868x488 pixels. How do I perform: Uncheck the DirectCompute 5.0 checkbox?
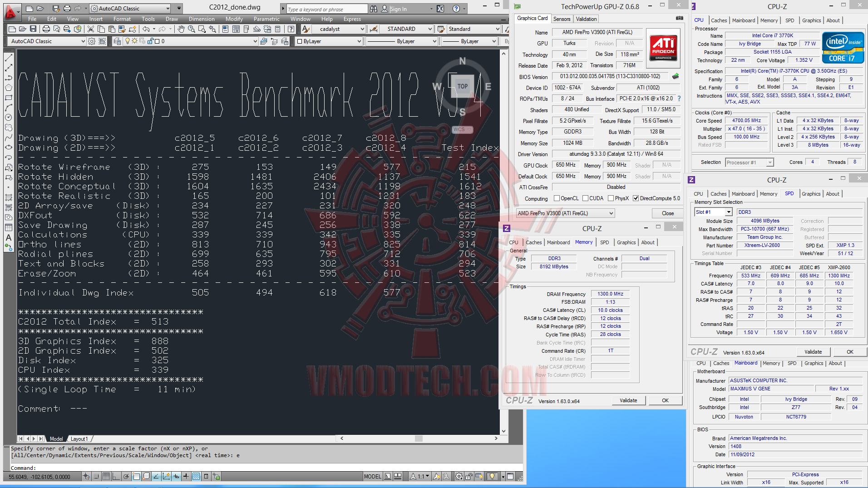click(636, 198)
